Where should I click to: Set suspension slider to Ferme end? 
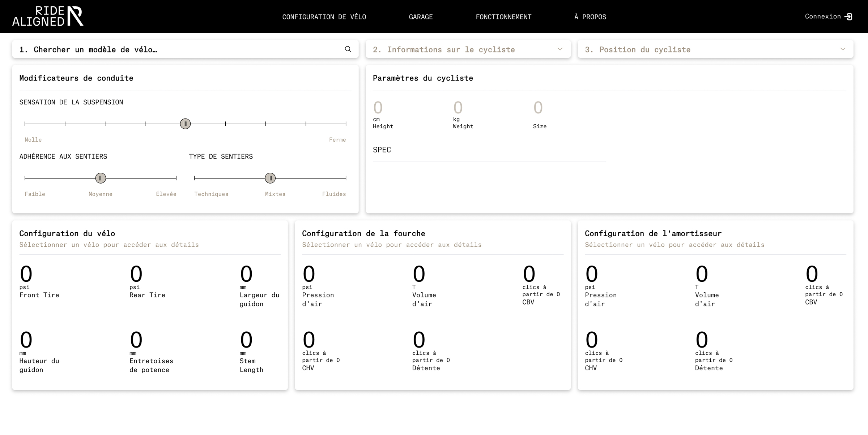(346, 124)
